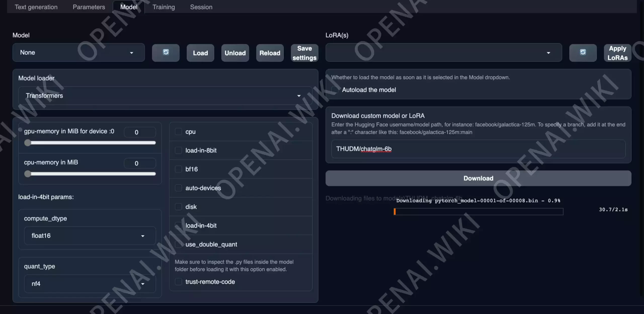The height and width of the screenshot is (314, 644).
Task: Enable trust-remote-code option
Action: pyautogui.click(x=178, y=282)
